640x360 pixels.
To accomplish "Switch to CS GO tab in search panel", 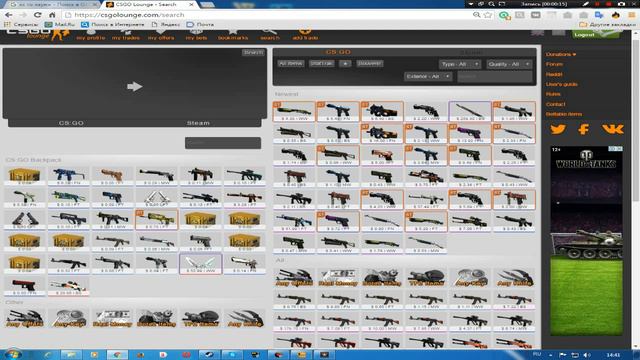I will click(x=338, y=52).
